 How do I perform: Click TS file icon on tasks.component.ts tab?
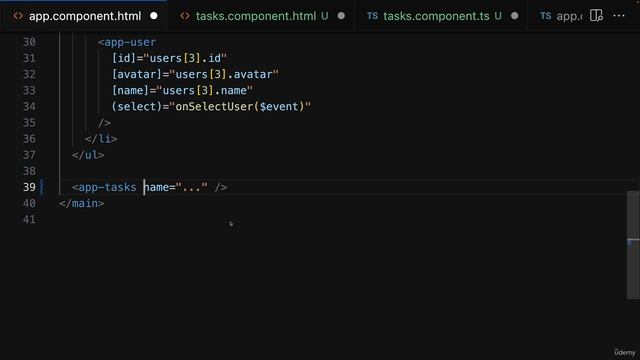(x=372, y=16)
